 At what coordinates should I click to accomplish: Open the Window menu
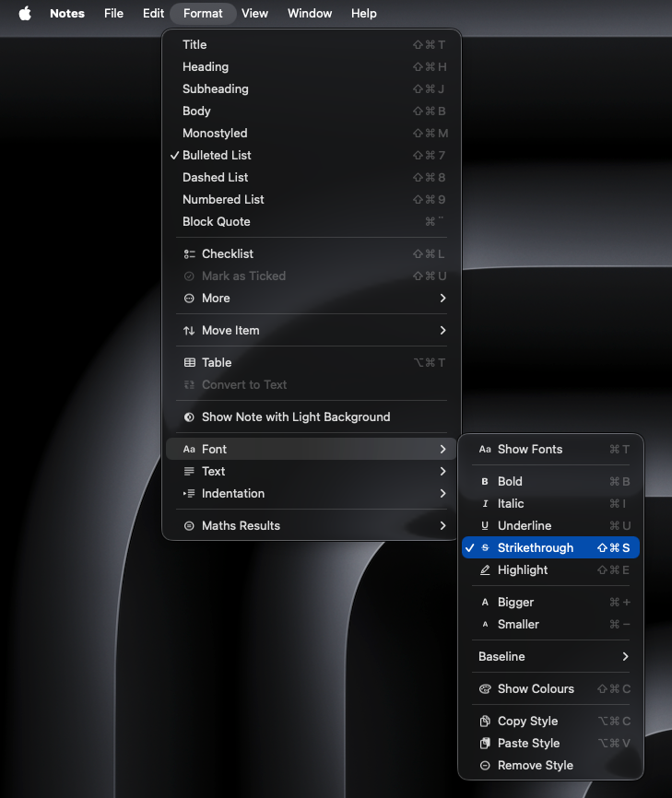310,13
